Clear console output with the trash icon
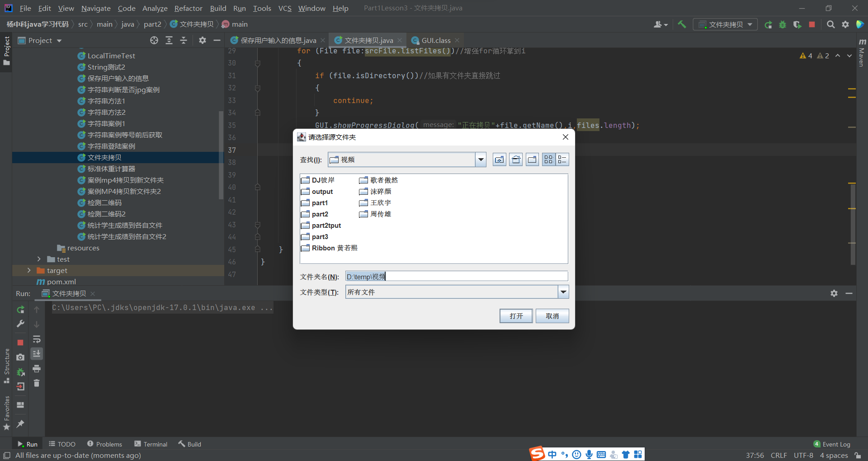This screenshot has height=461, width=868. 37,383
